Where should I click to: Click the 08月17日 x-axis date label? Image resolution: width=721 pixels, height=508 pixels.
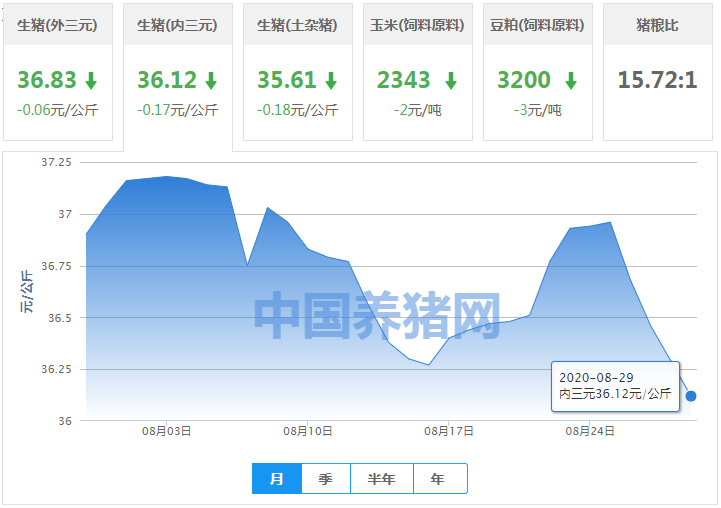[x=449, y=432]
